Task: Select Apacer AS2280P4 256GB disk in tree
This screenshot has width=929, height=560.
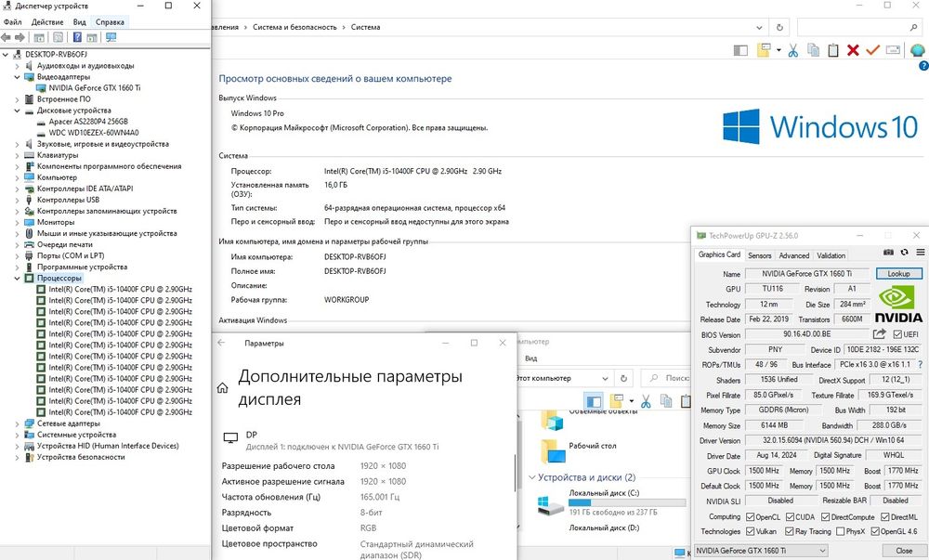Action: (88, 122)
